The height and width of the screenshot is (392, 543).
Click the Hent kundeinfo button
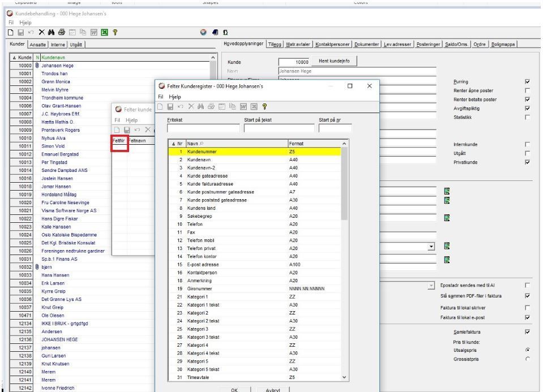pos(334,61)
